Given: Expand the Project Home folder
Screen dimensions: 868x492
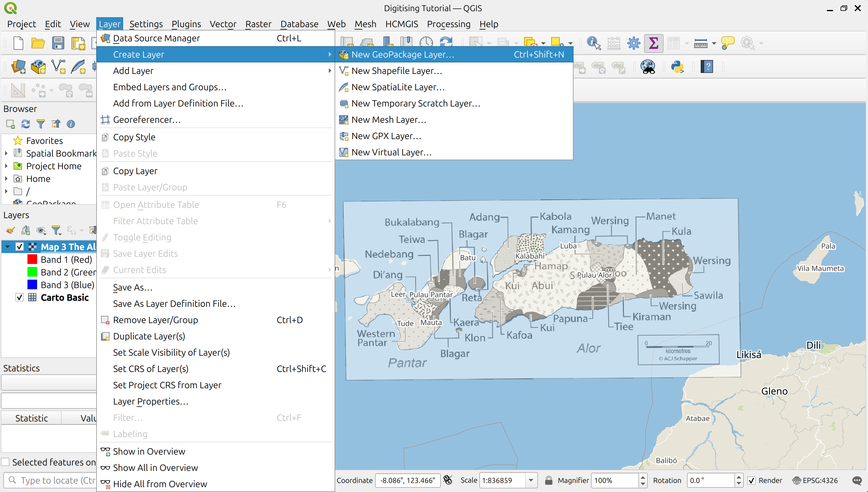Looking at the screenshot, I should pos(6,166).
